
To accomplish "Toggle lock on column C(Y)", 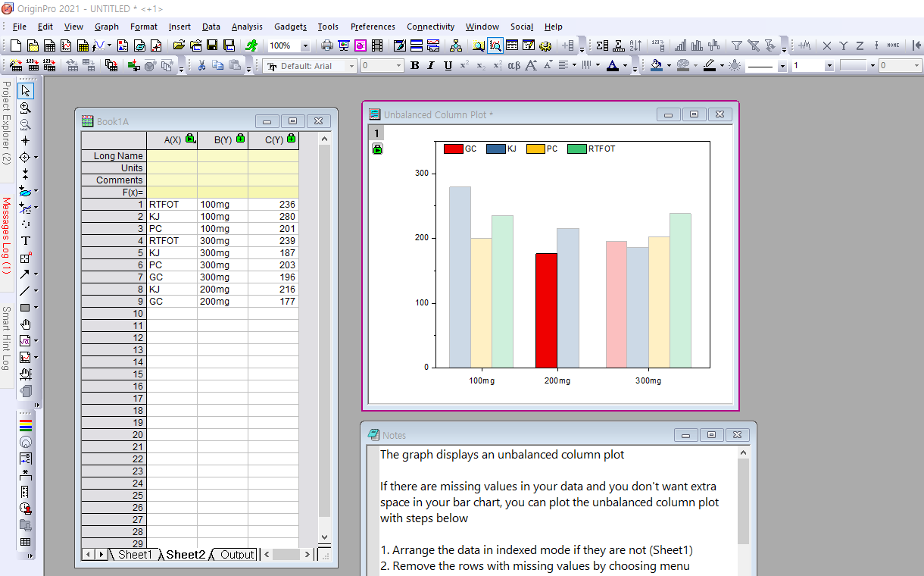I will click(x=291, y=139).
